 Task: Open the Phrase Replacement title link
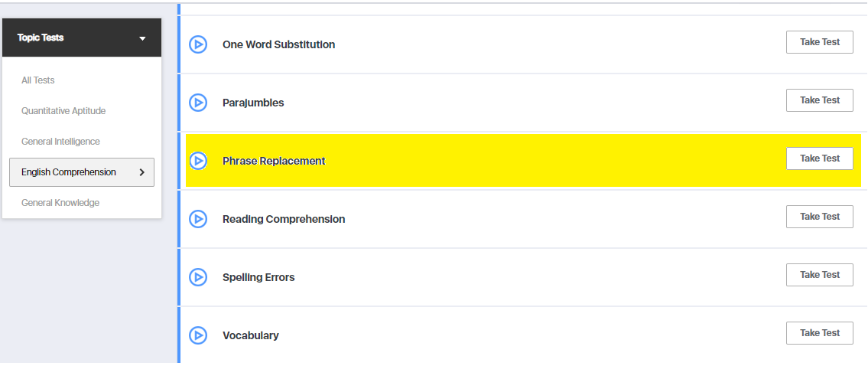[x=274, y=161]
